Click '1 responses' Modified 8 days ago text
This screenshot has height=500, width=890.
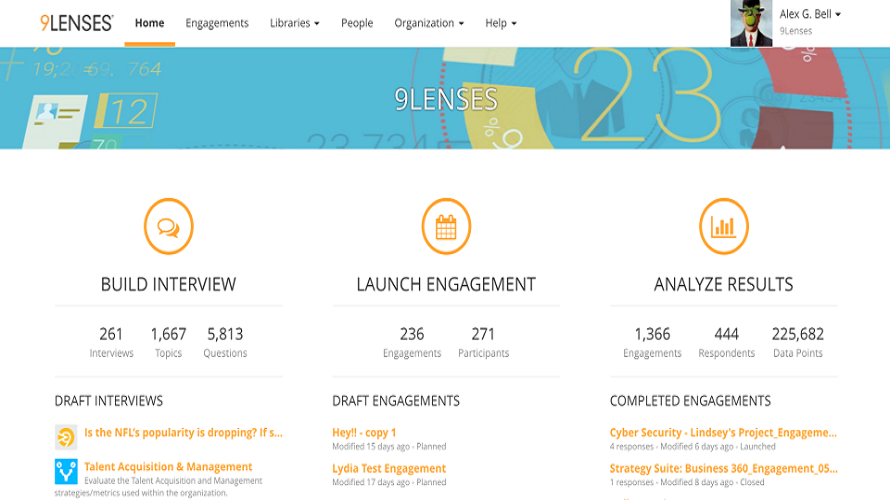[x=687, y=482]
